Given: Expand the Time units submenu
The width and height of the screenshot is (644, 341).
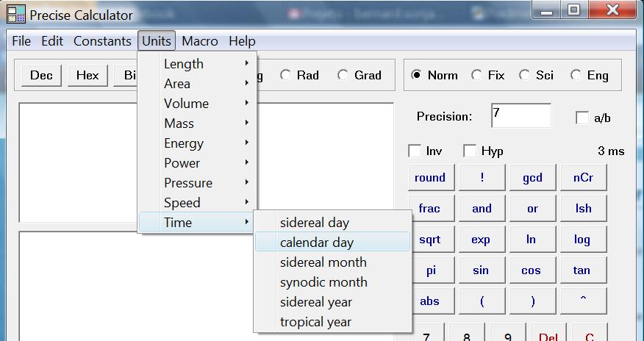Looking at the screenshot, I should tap(197, 223).
